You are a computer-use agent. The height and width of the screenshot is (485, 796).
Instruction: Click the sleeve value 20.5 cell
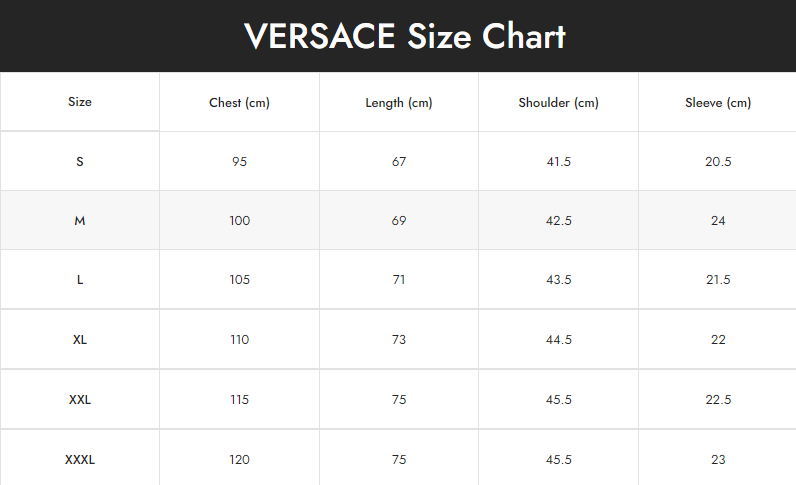coord(718,162)
